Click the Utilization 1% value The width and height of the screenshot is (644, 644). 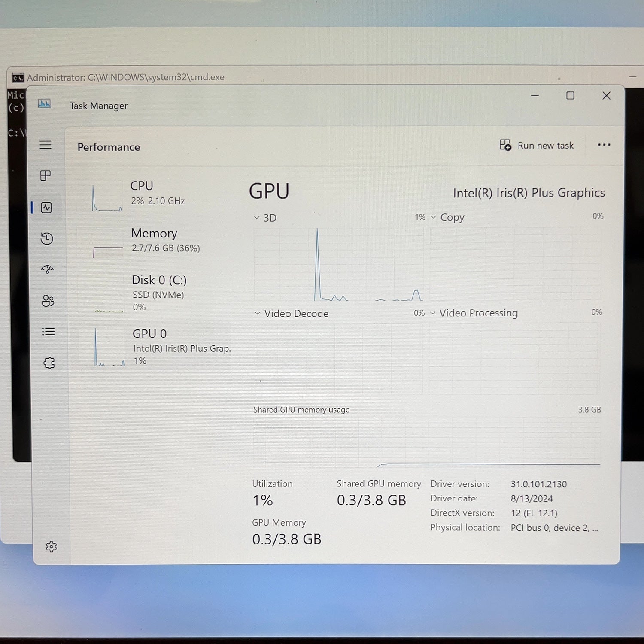click(x=263, y=501)
